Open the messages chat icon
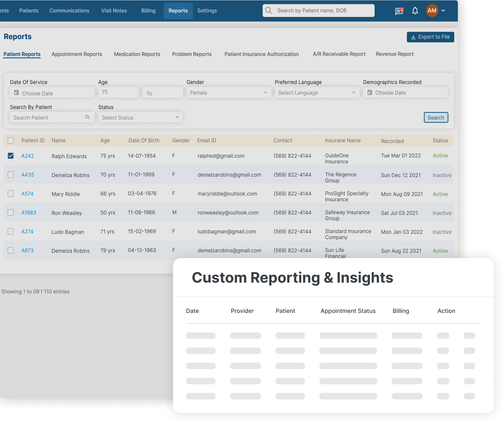This screenshot has height=441, width=504. point(399,11)
